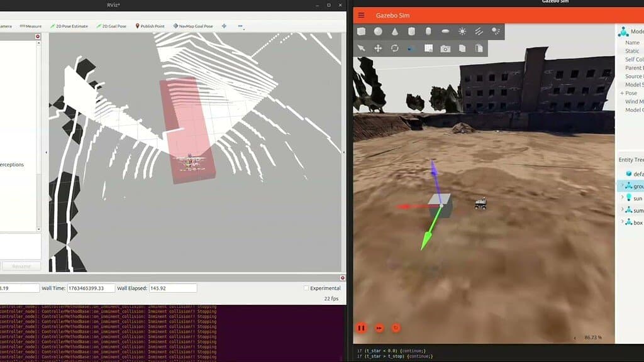Reset the Gazebo simulation
This screenshot has width=644, height=362.
[x=396, y=328]
